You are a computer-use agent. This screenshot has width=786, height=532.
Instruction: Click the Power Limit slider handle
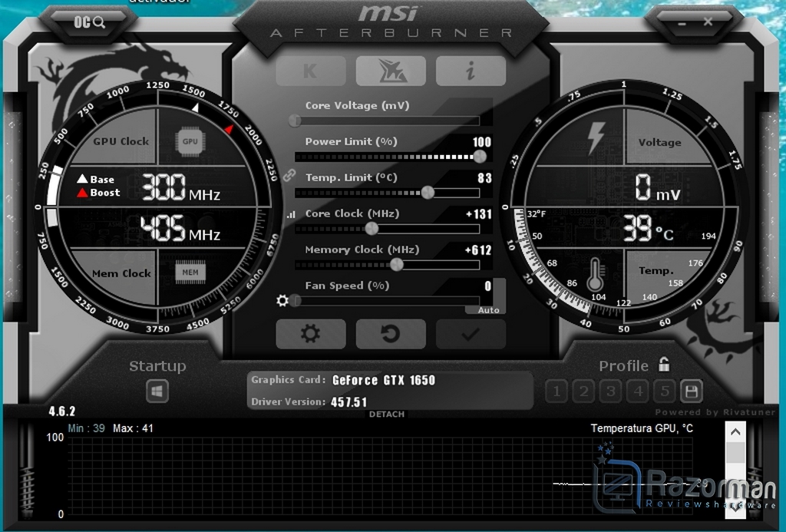coord(480,157)
